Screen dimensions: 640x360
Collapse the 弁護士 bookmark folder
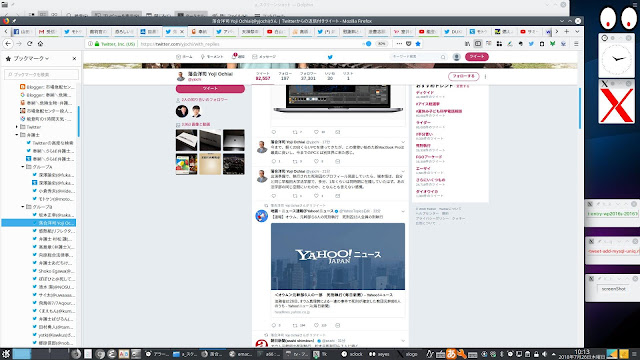[17, 135]
